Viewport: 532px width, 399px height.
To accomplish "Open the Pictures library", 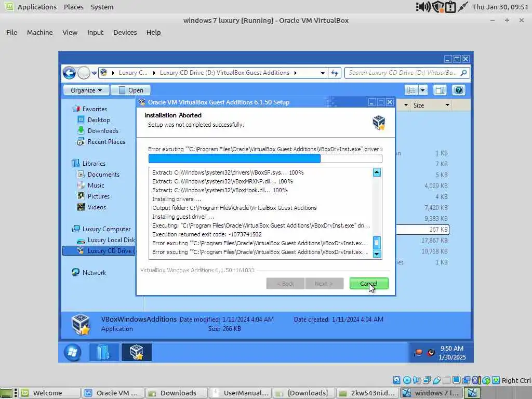I will tap(98, 196).
